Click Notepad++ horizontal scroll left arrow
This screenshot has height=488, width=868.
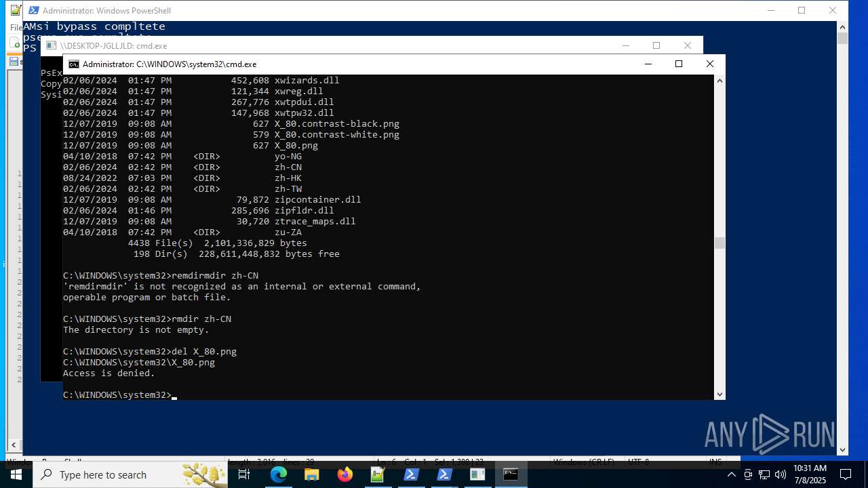pyautogui.click(x=13, y=445)
